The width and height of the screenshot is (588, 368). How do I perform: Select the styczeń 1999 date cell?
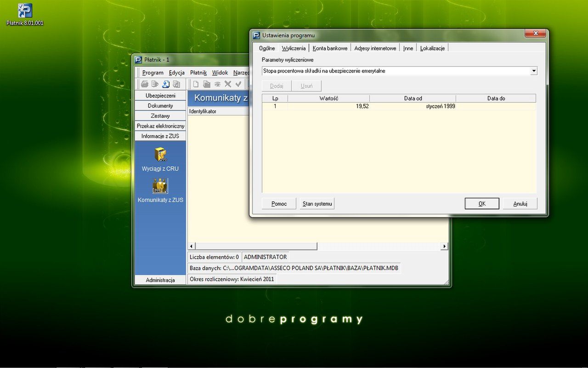coord(413,106)
